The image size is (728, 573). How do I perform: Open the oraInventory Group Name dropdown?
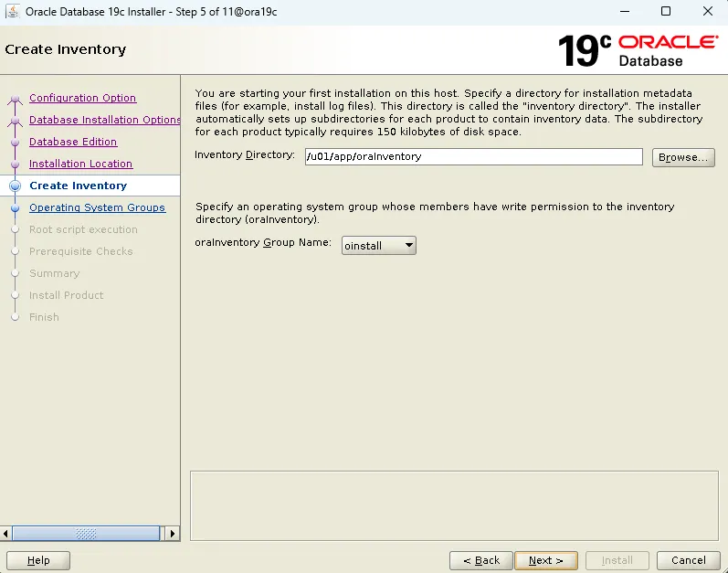coord(378,245)
